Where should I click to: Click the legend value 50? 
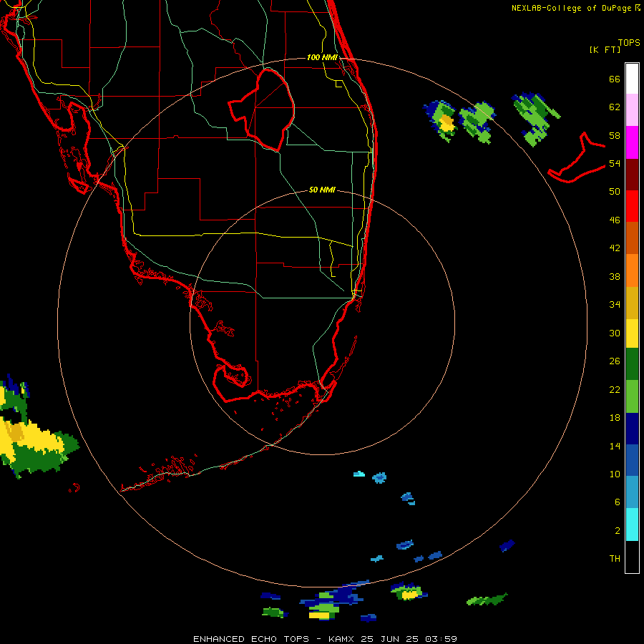coord(615,192)
